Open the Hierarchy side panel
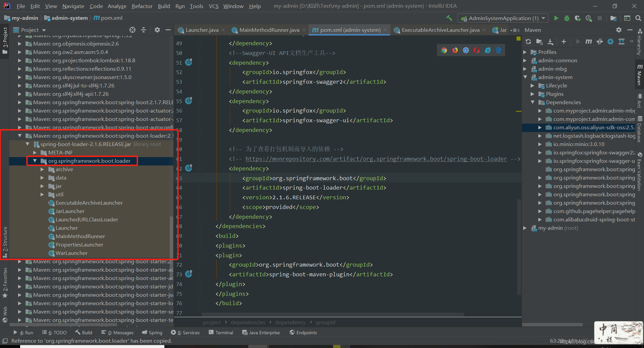644x348 pixels. tap(640, 43)
